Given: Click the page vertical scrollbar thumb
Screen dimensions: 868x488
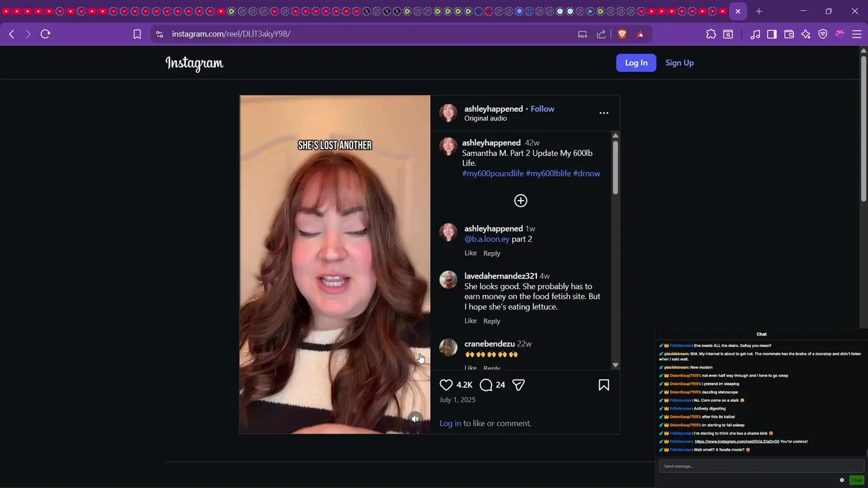Looking at the screenshot, I should [863, 128].
